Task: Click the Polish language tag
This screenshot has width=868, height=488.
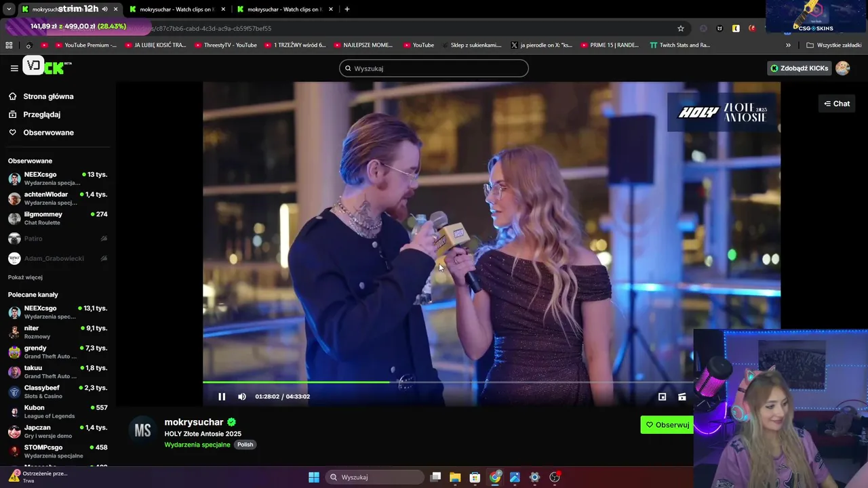Action: click(x=245, y=445)
